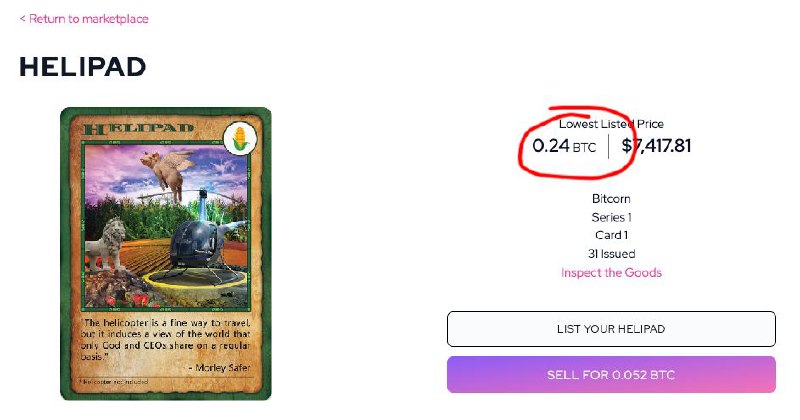This screenshot has height=420, width=800.
Task: Click the flying pig on the card art
Action: pyautogui.click(x=168, y=172)
